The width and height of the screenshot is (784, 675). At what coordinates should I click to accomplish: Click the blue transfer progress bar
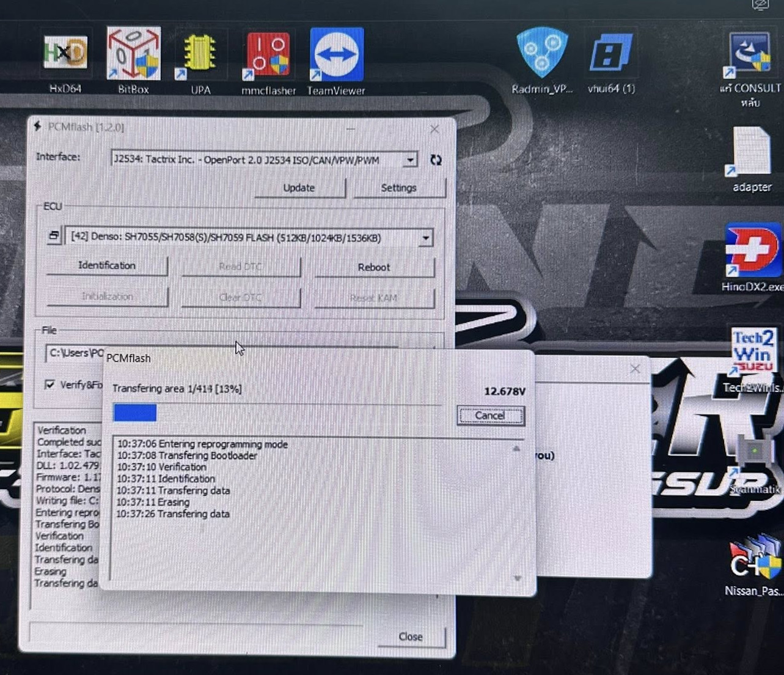(135, 413)
